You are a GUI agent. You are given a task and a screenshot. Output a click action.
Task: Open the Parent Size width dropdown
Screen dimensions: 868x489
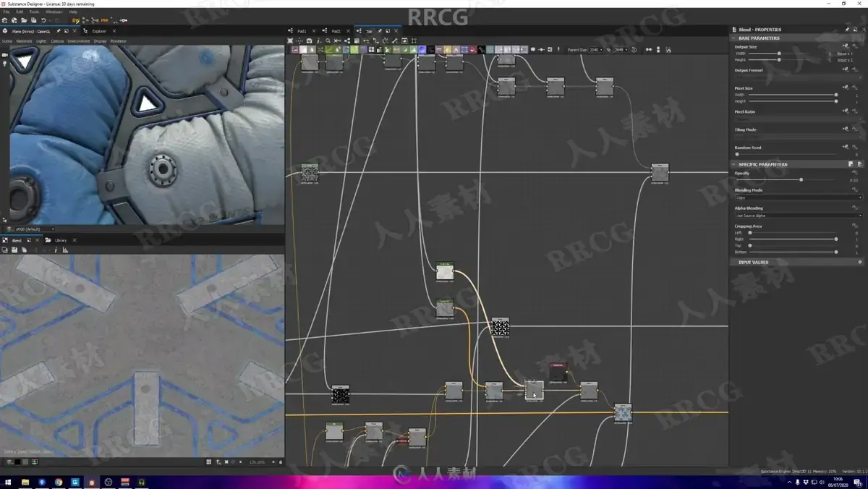click(595, 49)
